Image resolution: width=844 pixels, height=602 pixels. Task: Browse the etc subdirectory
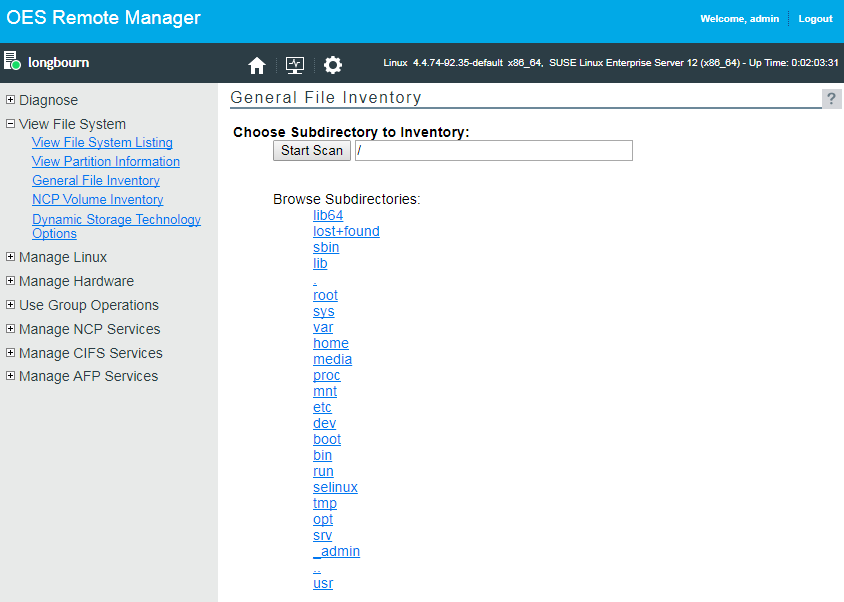[322, 407]
